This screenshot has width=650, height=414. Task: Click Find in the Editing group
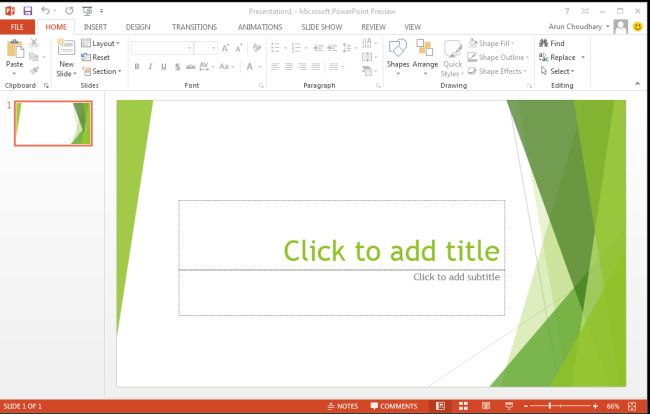pos(552,43)
